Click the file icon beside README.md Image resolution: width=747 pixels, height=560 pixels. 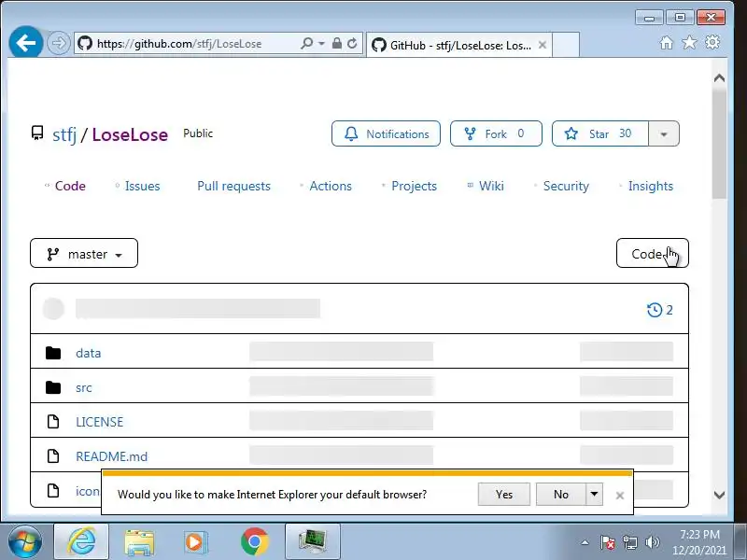53,456
